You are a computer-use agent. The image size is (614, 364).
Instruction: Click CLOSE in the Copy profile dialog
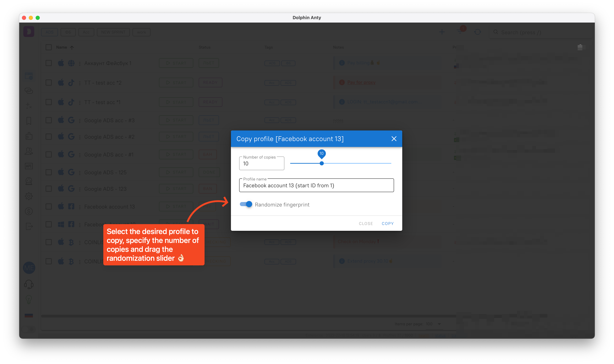(x=366, y=223)
